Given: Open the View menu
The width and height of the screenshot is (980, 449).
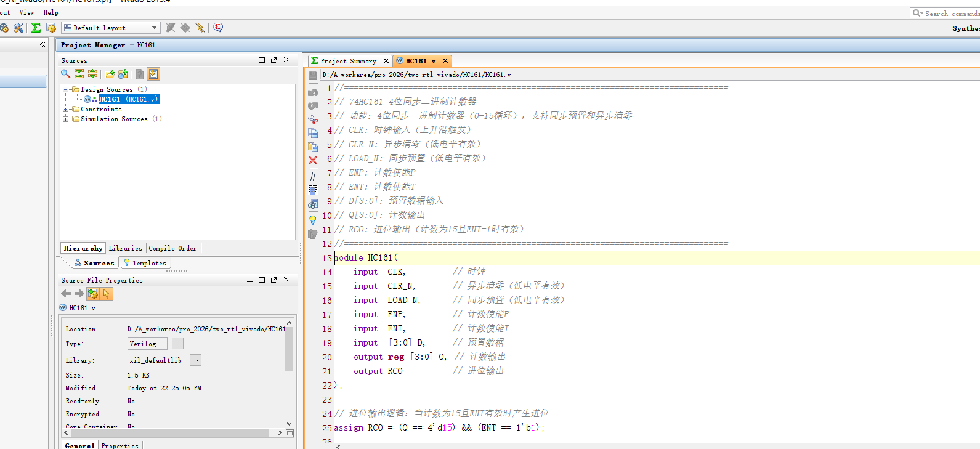Looking at the screenshot, I should 26,12.
